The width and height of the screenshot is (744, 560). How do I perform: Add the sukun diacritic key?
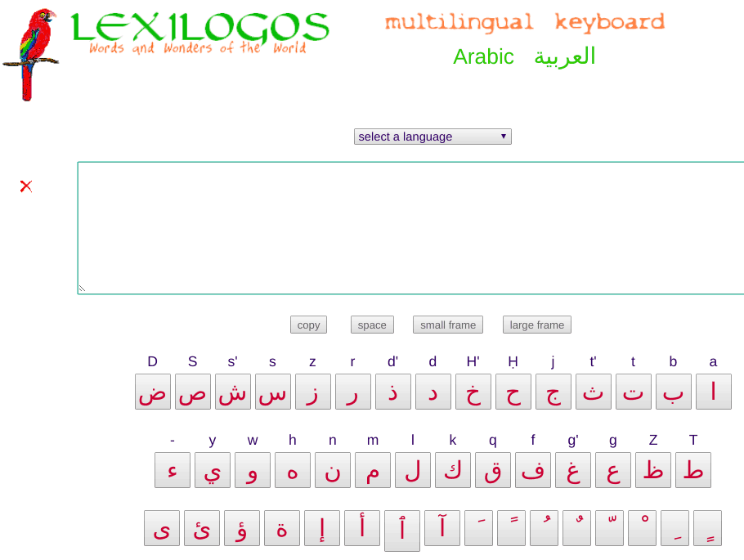(x=642, y=528)
